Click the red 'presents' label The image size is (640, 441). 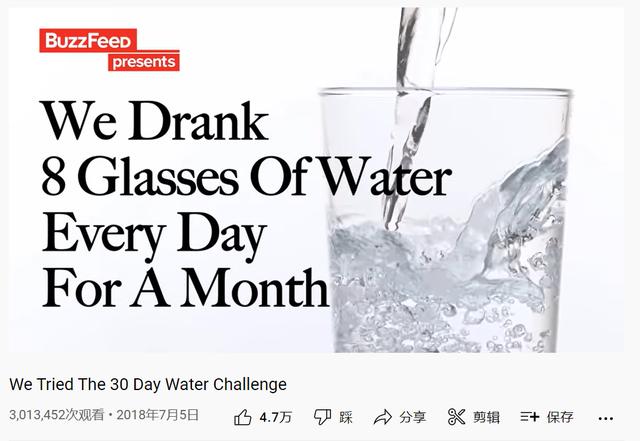point(144,62)
